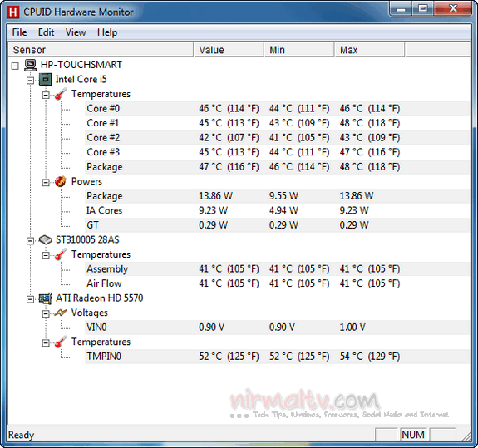Click the Voltages lightning icon
Viewport: 478px width, 448px height.
pyautogui.click(x=61, y=313)
